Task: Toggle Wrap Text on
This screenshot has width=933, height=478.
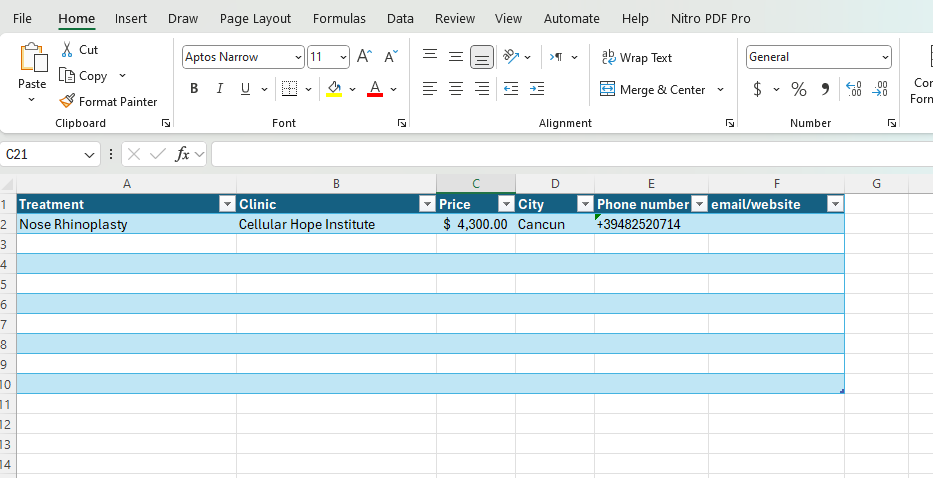Action: (636, 57)
